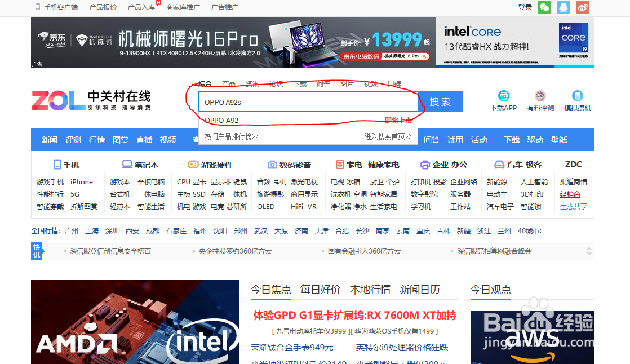The image size is (630, 364).
Task: Click the 数码影音 camera icon
Action: (x=272, y=165)
